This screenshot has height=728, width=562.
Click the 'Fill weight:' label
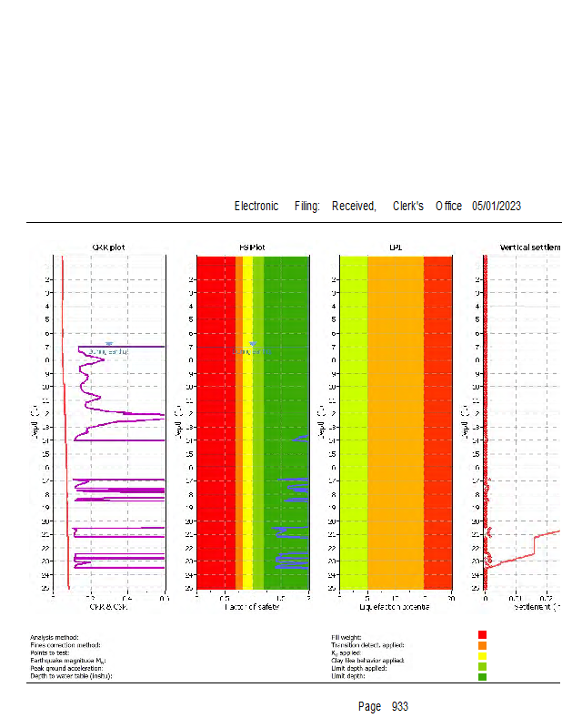pos(346,637)
